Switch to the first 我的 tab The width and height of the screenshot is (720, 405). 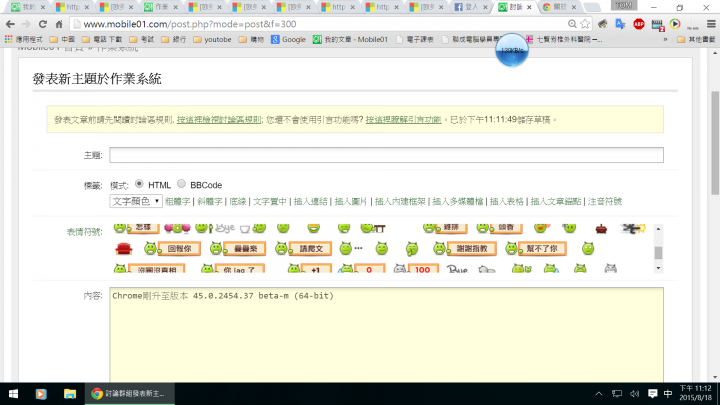(28, 7)
